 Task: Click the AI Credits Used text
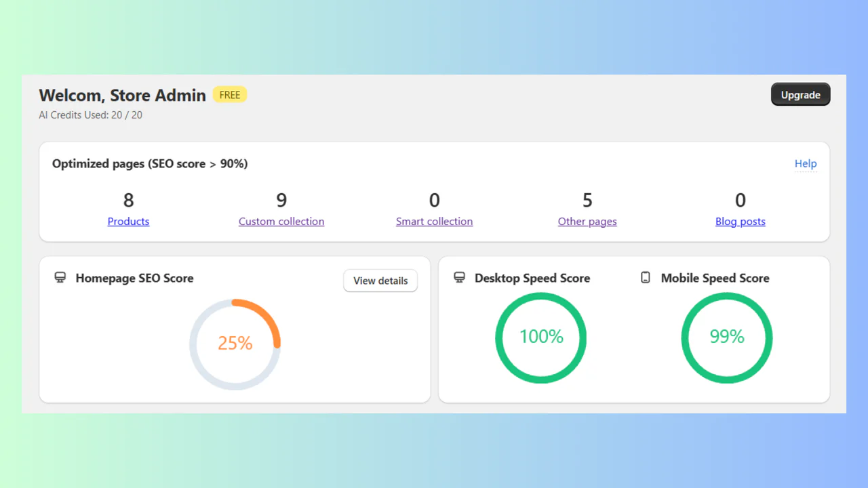click(90, 115)
